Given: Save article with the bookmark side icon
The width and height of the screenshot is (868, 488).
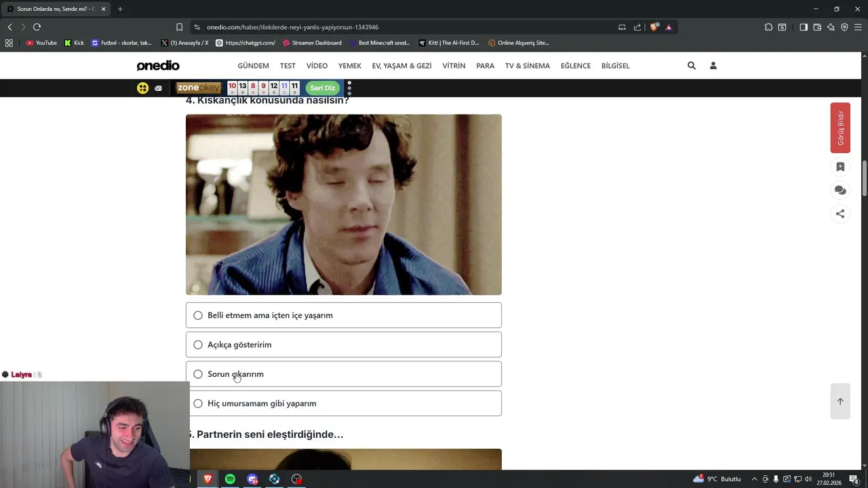Looking at the screenshot, I should point(840,167).
